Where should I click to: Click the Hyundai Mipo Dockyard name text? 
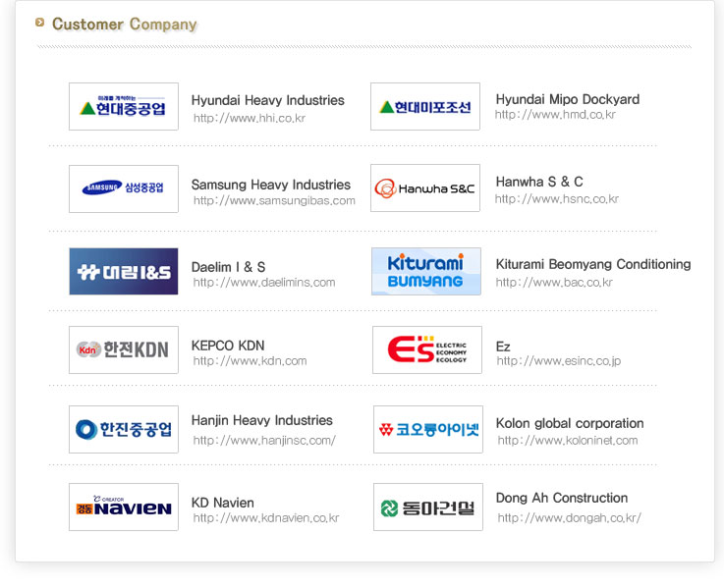[x=568, y=99]
